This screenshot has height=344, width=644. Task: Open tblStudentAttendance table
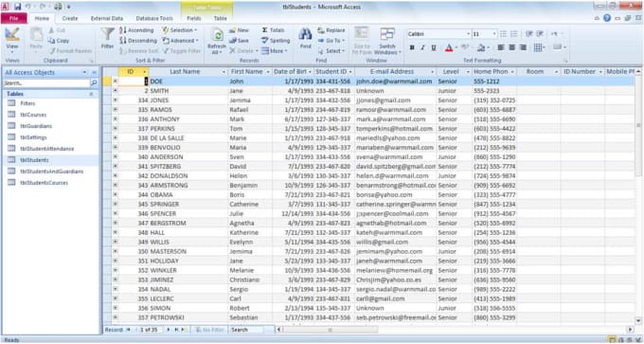point(47,149)
